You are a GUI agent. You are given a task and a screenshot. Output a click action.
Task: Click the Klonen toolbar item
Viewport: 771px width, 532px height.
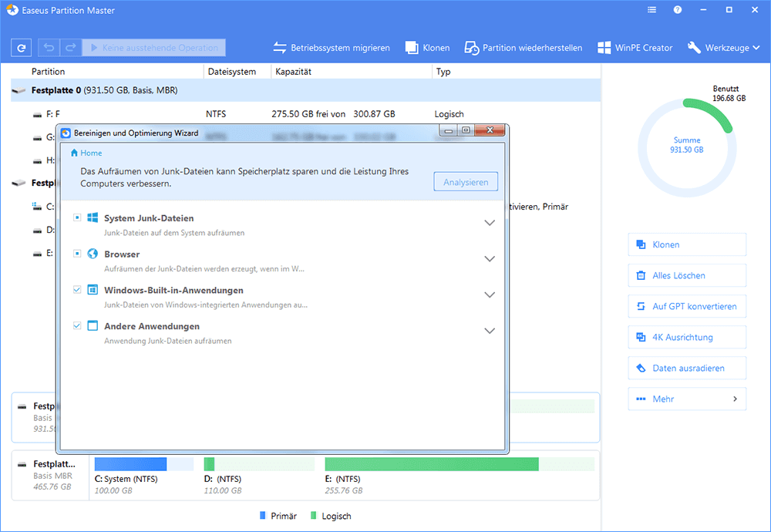click(427, 48)
